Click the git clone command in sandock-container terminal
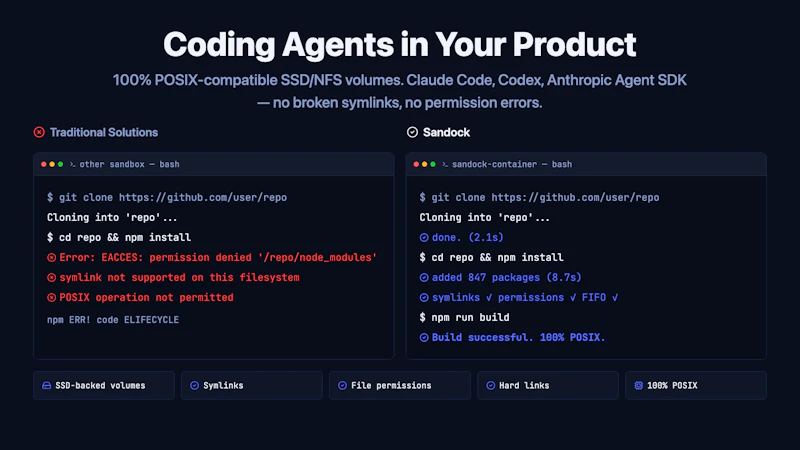The image size is (800, 450). click(x=539, y=197)
